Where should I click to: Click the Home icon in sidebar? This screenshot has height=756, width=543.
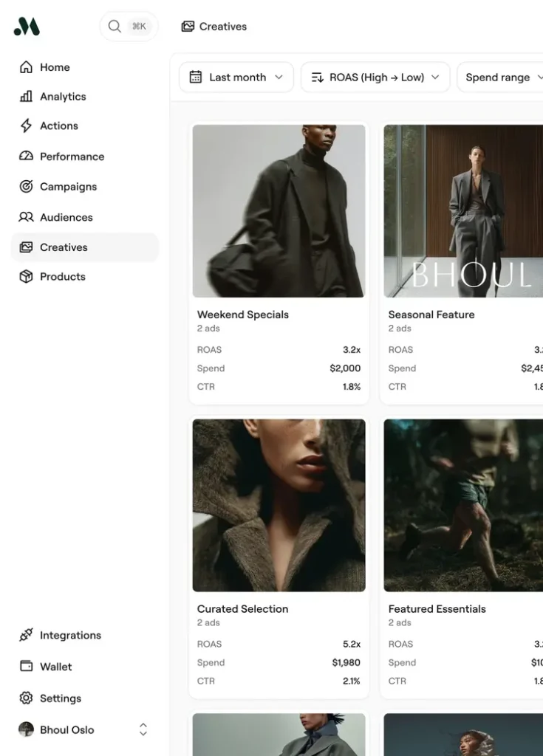click(x=26, y=67)
